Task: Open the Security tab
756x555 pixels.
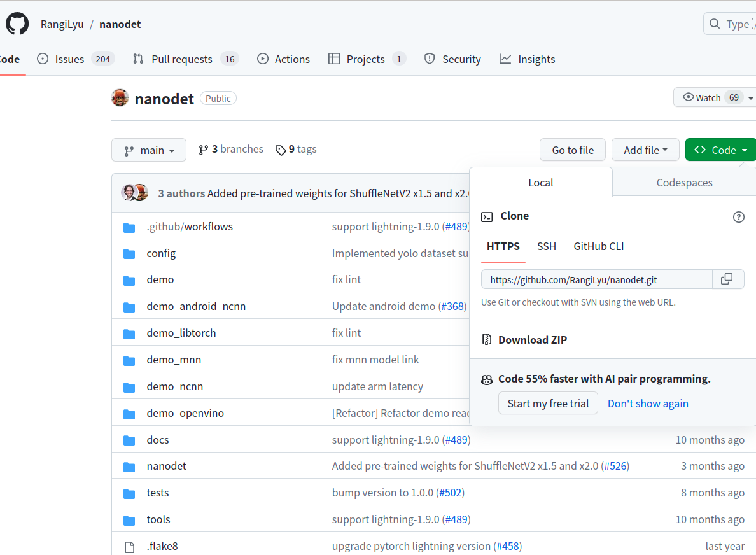Action: point(452,59)
